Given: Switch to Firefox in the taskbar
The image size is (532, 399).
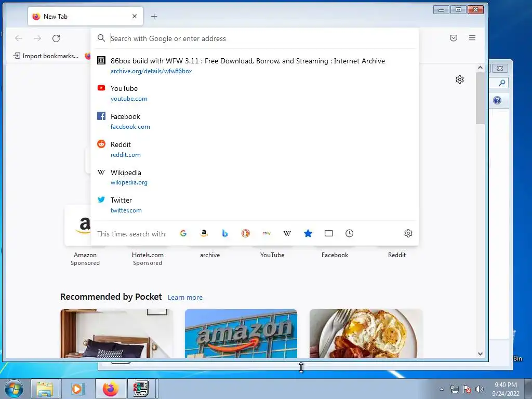Looking at the screenshot, I should 111,389.
